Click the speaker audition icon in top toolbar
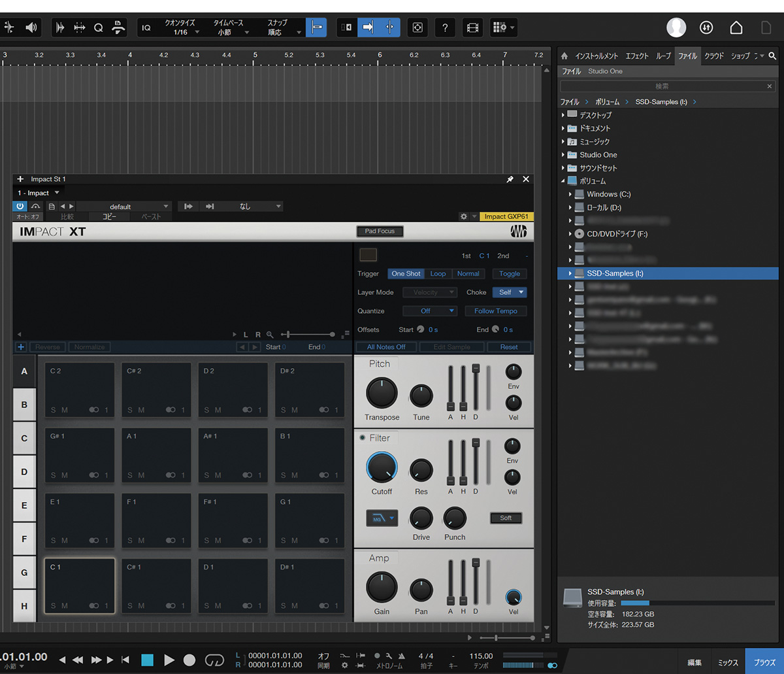 click(31, 27)
